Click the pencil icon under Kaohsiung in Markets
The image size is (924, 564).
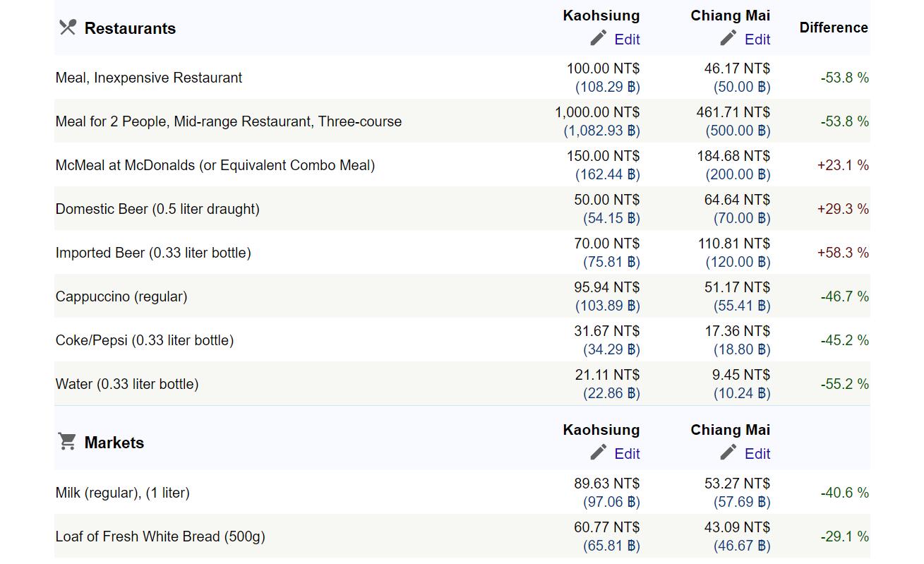599,452
